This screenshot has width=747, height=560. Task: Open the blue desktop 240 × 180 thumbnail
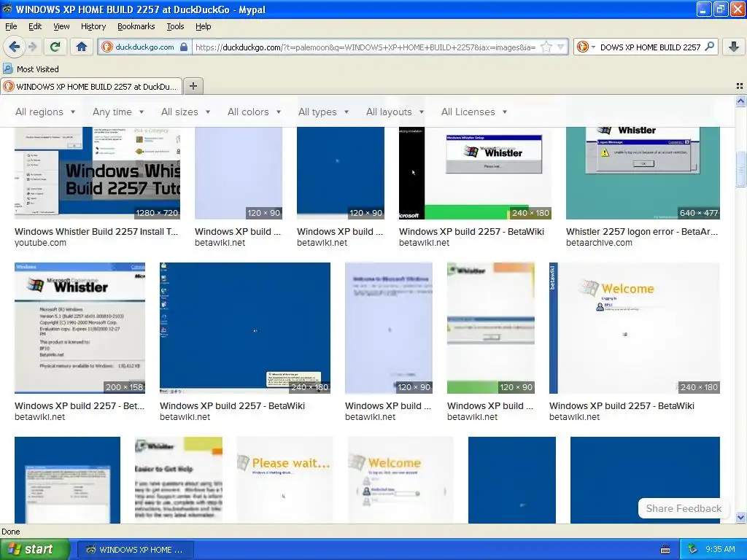pyautogui.click(x=245, y=327)
